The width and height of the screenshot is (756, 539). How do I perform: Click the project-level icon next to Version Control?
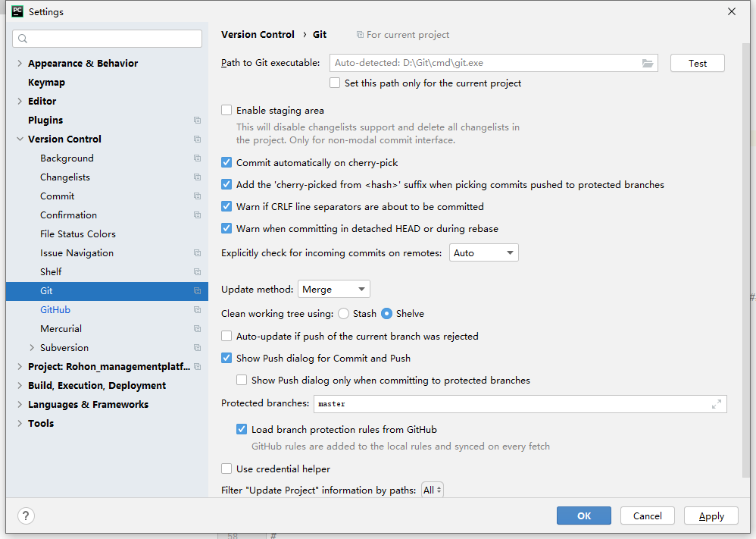197,139
